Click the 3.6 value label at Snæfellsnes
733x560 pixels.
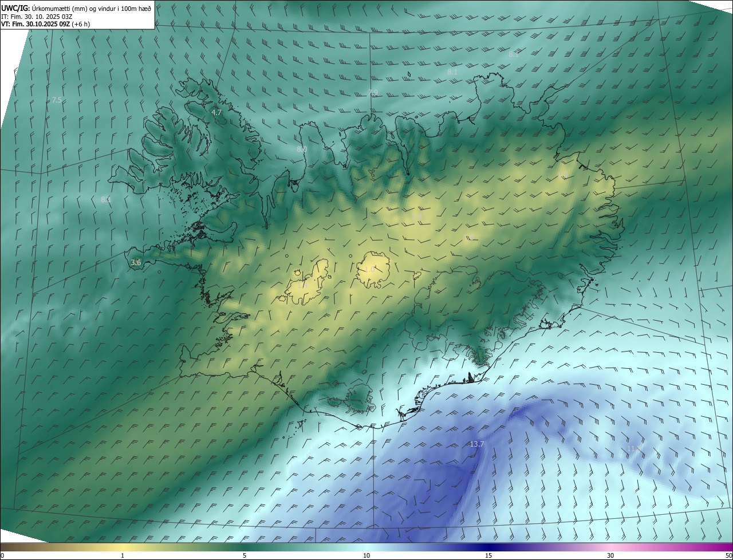click(136, 262)
